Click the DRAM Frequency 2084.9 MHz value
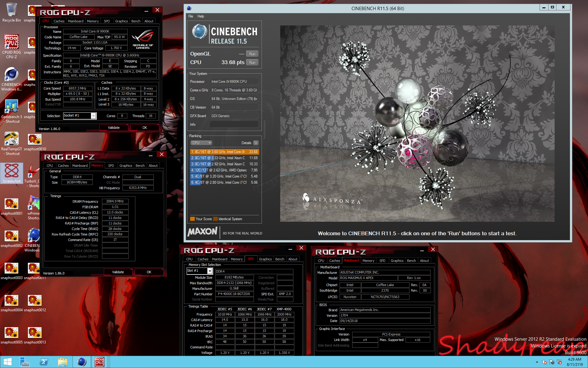 tap(115, 201)
